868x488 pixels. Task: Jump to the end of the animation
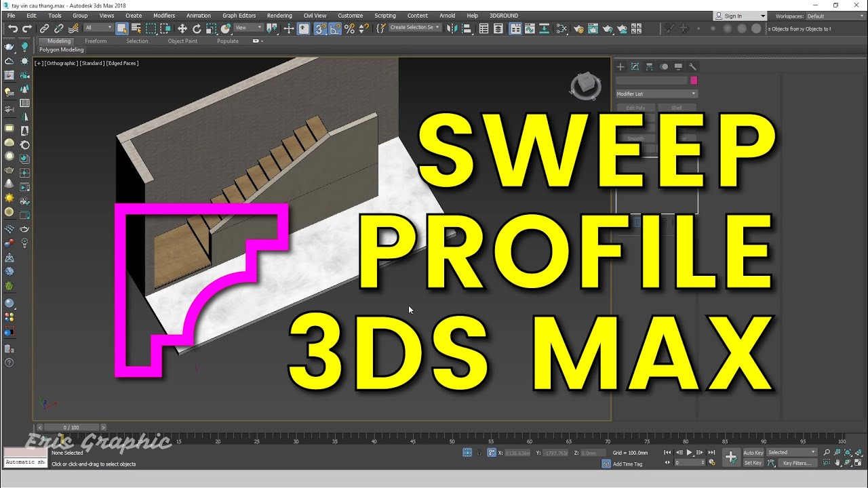711,452
